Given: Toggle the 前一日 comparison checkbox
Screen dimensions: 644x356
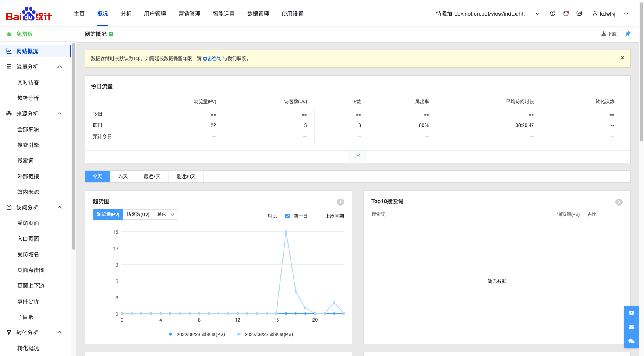Looking at the screenshot, I should [287, 216].
